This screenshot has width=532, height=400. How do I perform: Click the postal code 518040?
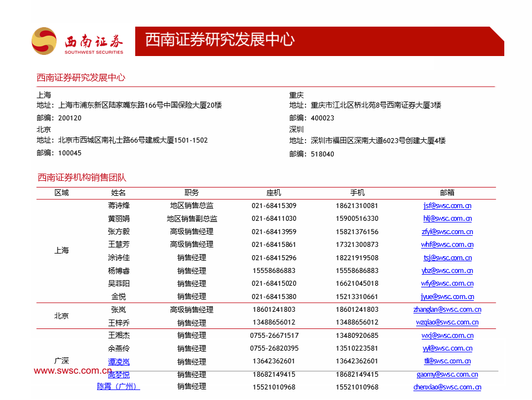pyautogui.click(x=323, y=154)
